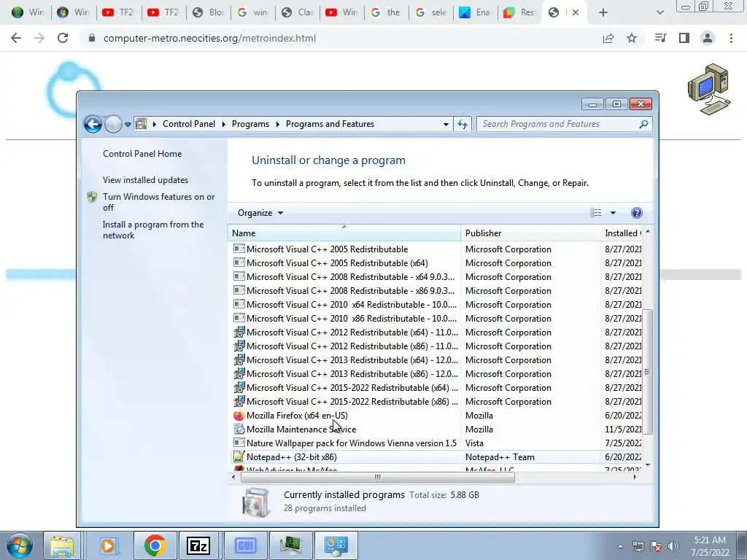Click the vertical scrollbar thumb of program list
Image resolution: width=747 pixels, height=560 pixels.
[647, 372]
